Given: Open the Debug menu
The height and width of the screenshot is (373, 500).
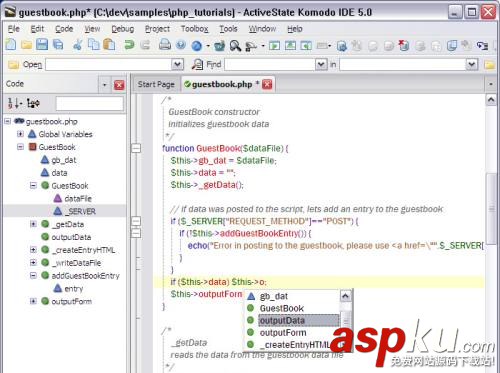Looking at the screenshot, I should [x=122, y=29].
